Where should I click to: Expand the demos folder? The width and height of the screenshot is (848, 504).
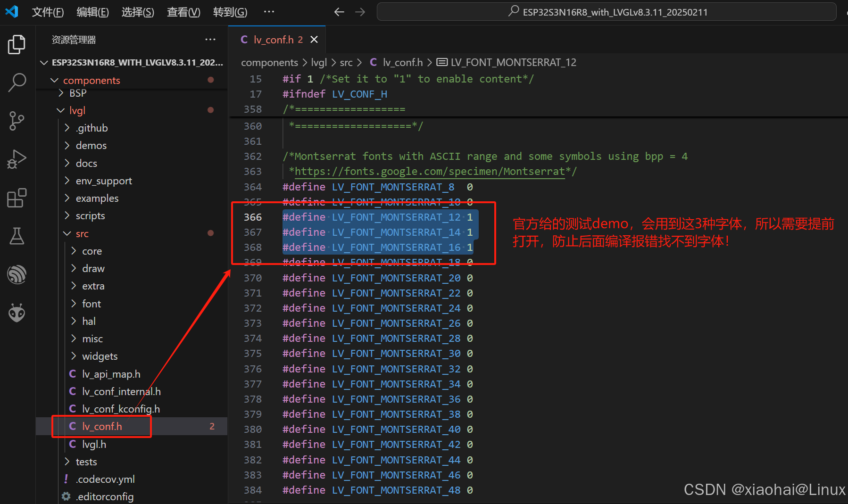click(132, 145)
